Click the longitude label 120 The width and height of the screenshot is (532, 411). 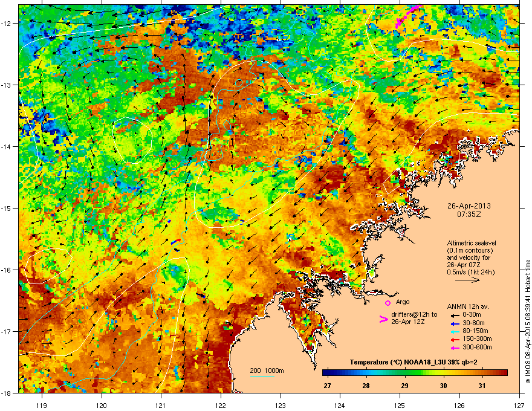[x=102, y=405]
